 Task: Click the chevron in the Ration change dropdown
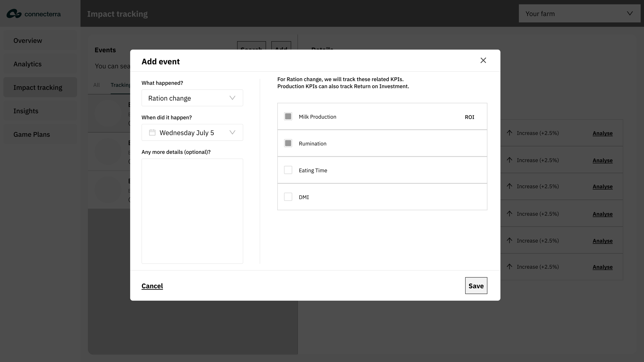click(232, 98)
